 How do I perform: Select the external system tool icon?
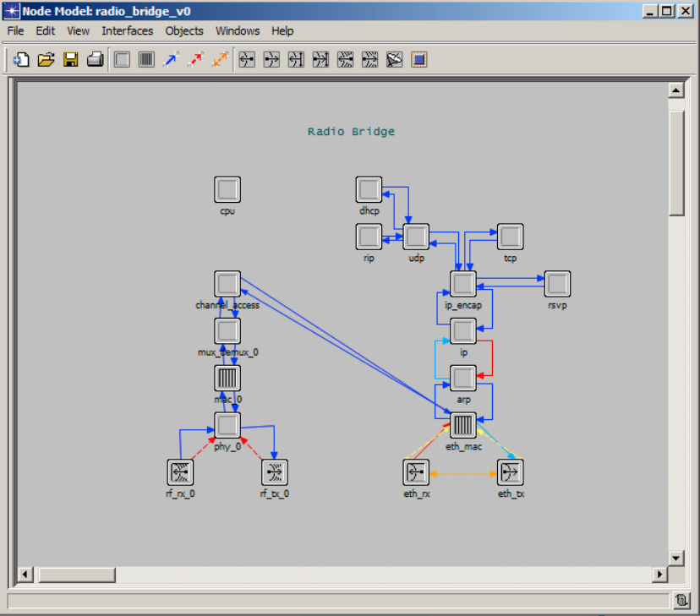[418, 59]
